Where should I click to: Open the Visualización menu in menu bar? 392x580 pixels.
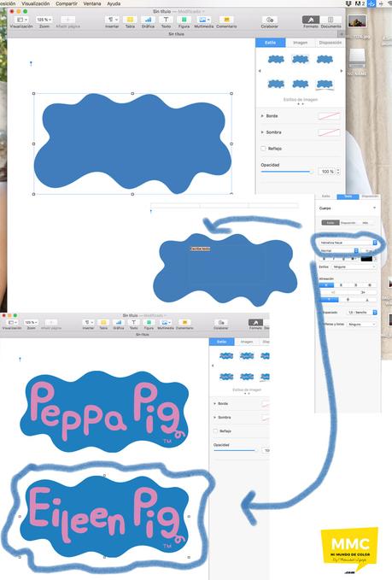click(36, 3)
